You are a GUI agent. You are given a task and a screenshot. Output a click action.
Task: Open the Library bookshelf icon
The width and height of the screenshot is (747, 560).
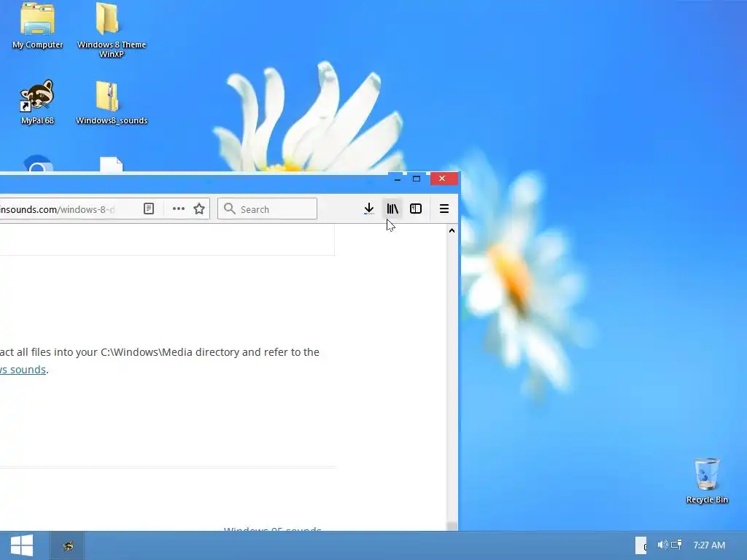click(x=392, y=209)
